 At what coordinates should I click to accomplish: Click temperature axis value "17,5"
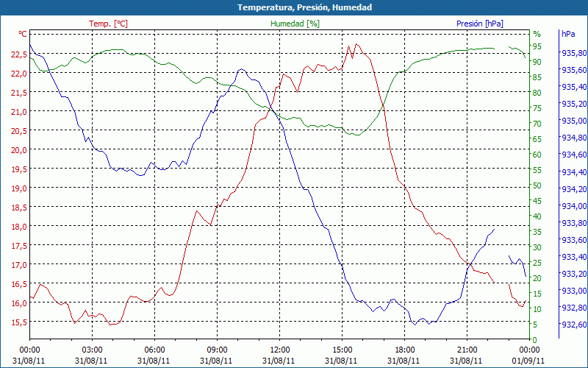19,246
